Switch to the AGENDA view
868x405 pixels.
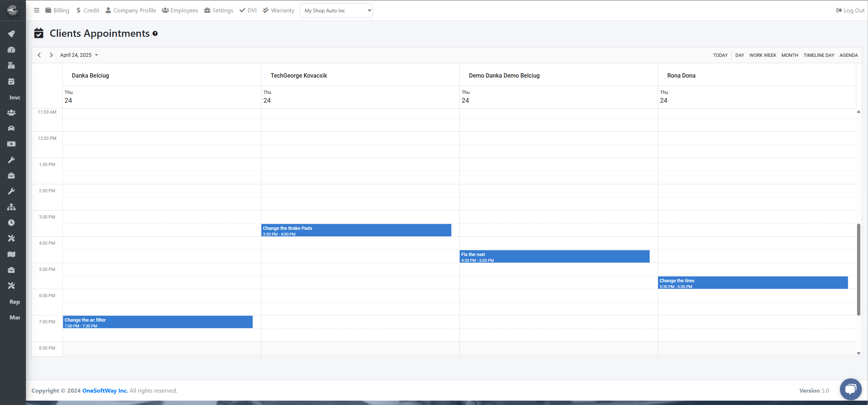848,55
